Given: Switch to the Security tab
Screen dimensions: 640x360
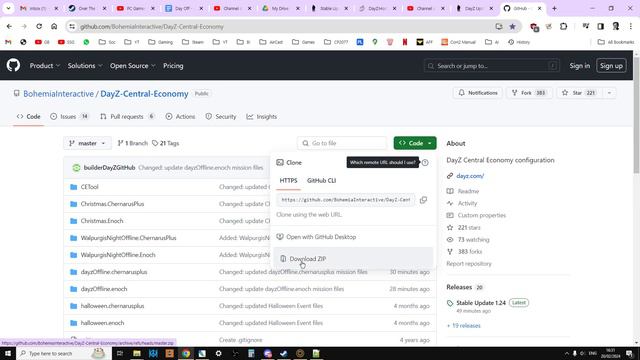Looking at the screenshot, I should pyautogui.click(x=221, y=117).
